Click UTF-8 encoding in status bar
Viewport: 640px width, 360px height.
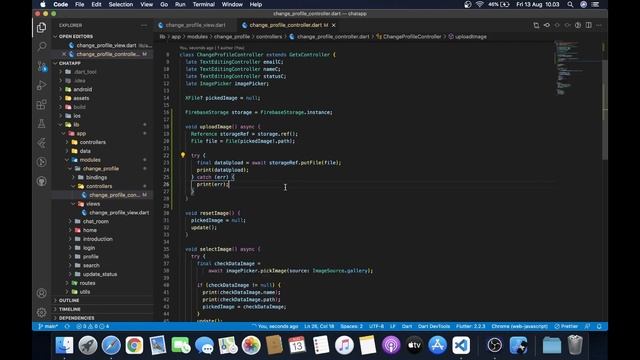coord(376,327)
